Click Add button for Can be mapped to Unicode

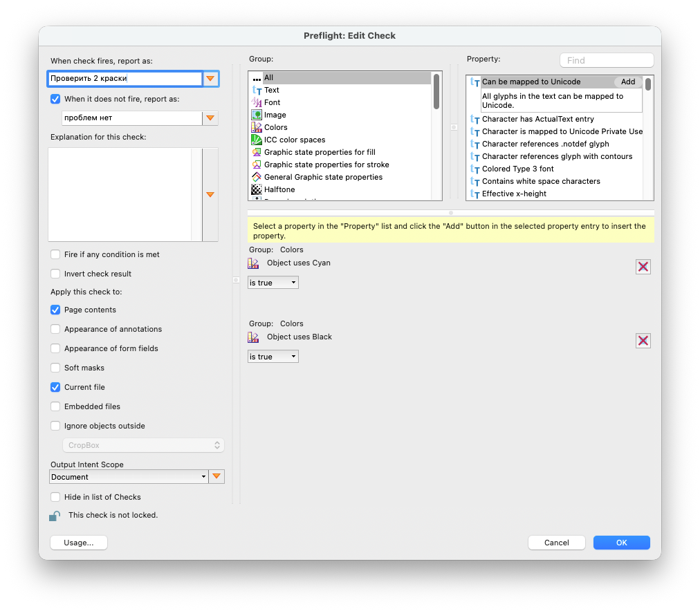pos(628,82)
